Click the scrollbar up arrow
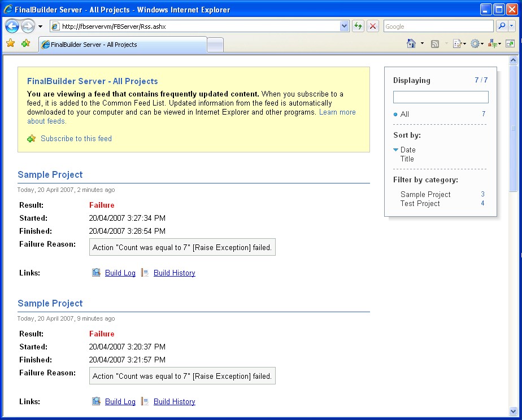The image size is (522, 420). (514, 60)
